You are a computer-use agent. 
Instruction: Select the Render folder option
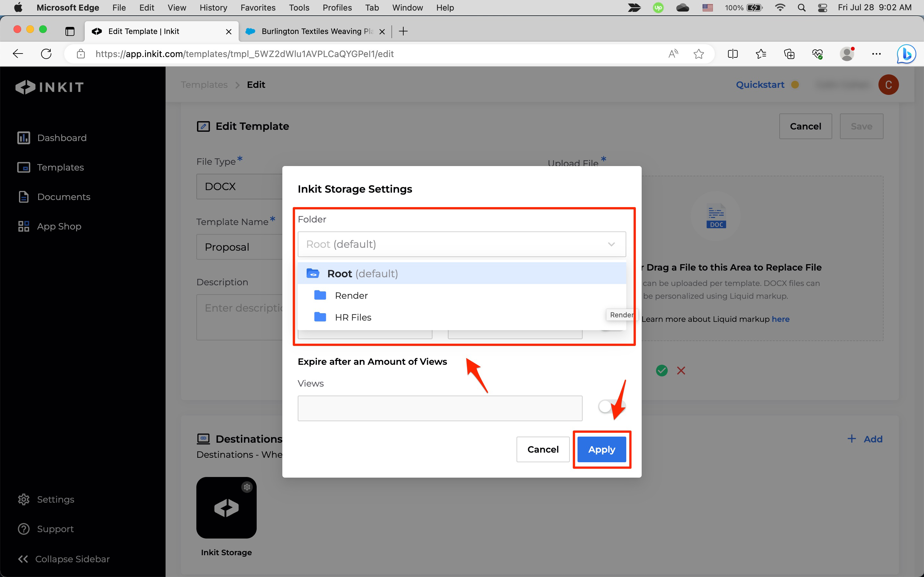point(351,295)
